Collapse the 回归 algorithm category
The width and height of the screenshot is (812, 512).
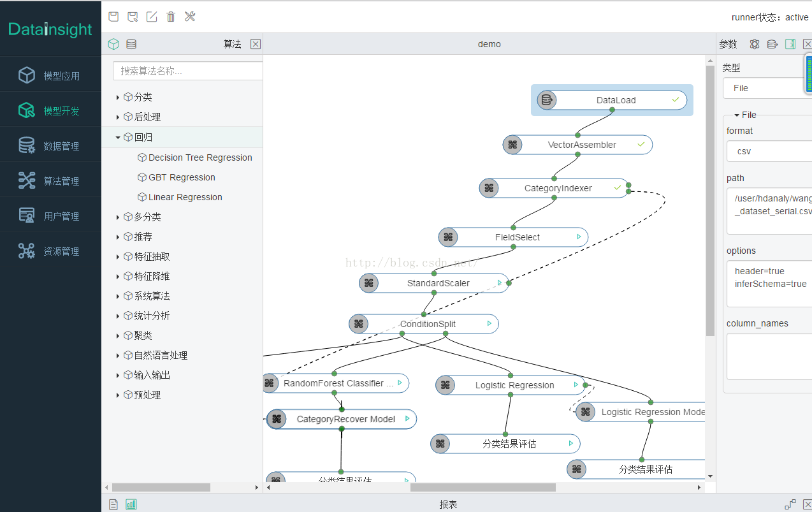click(118, 137)
